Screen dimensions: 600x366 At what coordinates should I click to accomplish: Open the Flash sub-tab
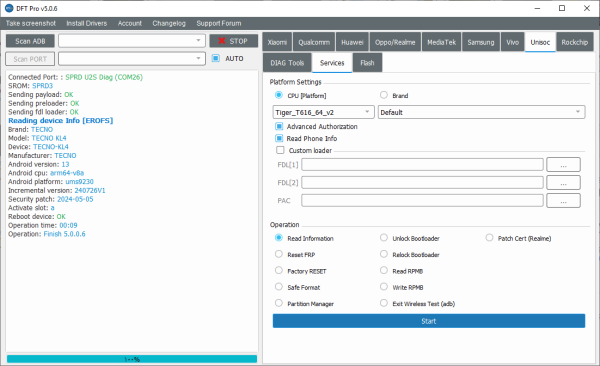[367, 63]
